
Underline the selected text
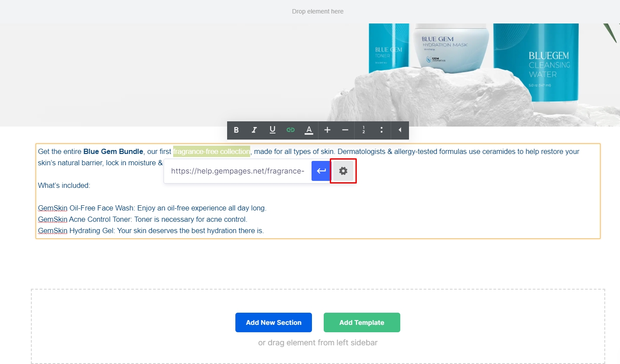[x=272, y=130]
